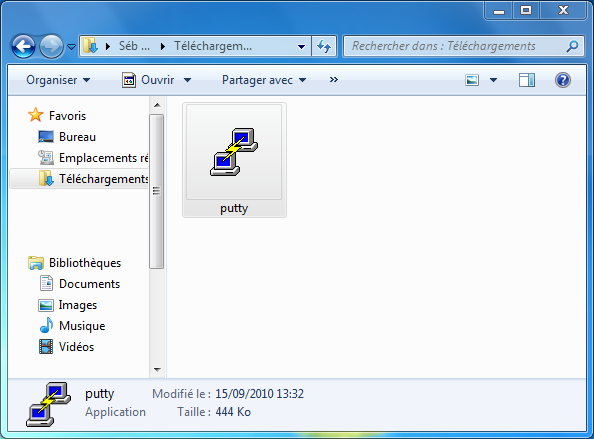Screen dimensions: 594x439
Task: Open the Organiser menu
Action: (x=58, y=80)
